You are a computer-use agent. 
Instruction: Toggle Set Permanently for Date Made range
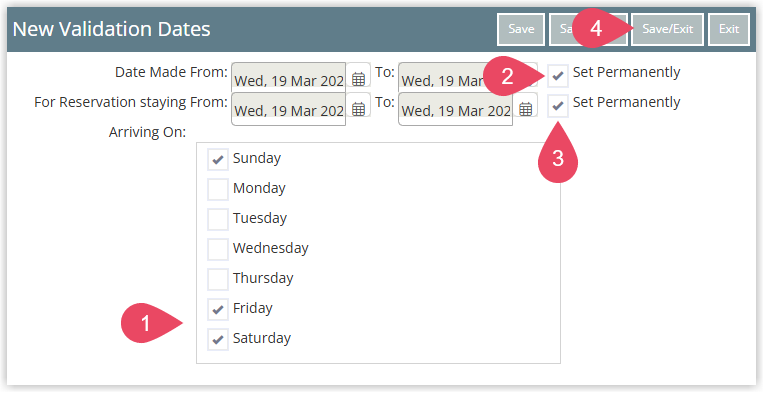(x=558, y=76)
